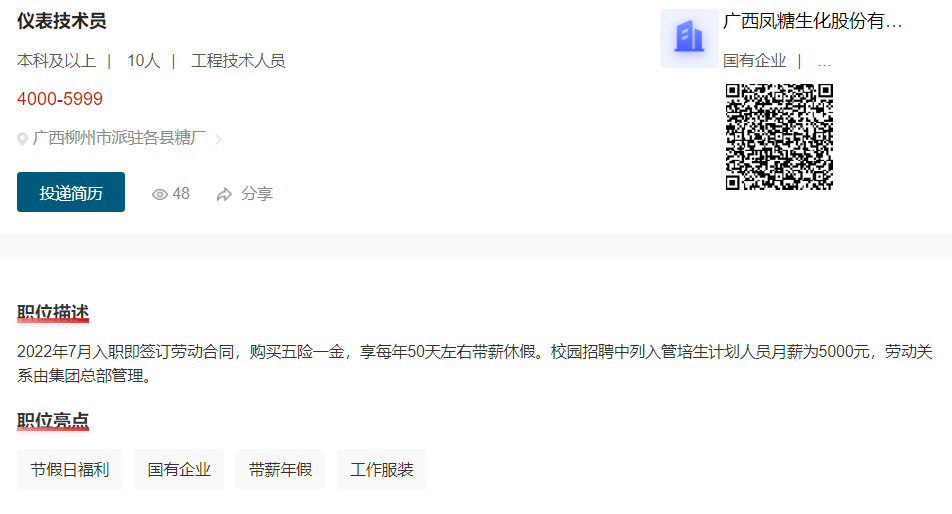The width and height of the screenshot is (952, 514).
Task: Click the 投递简历 button
Action: click(71, 192)
